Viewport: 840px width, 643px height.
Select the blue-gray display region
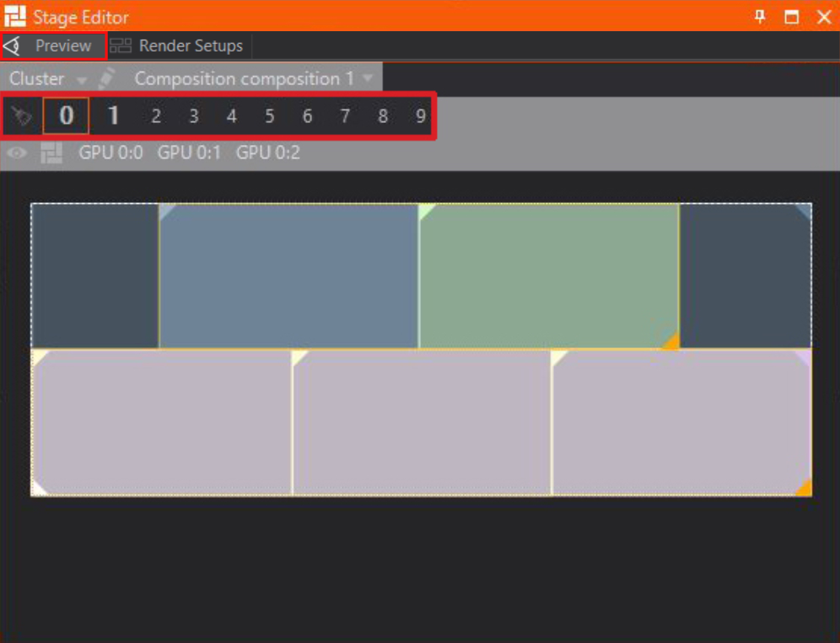288,276
